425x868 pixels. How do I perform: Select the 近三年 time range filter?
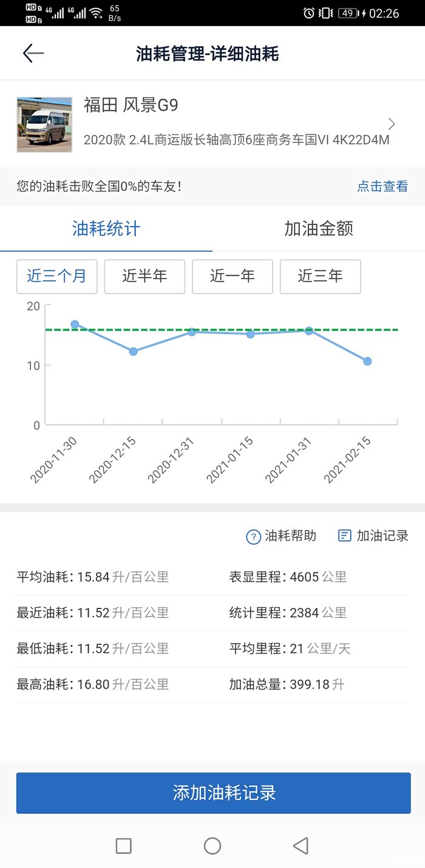coord(320,277)
